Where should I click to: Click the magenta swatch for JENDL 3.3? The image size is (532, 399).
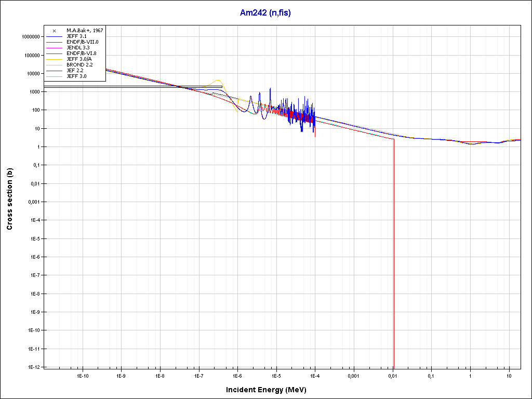coord(54,47)
